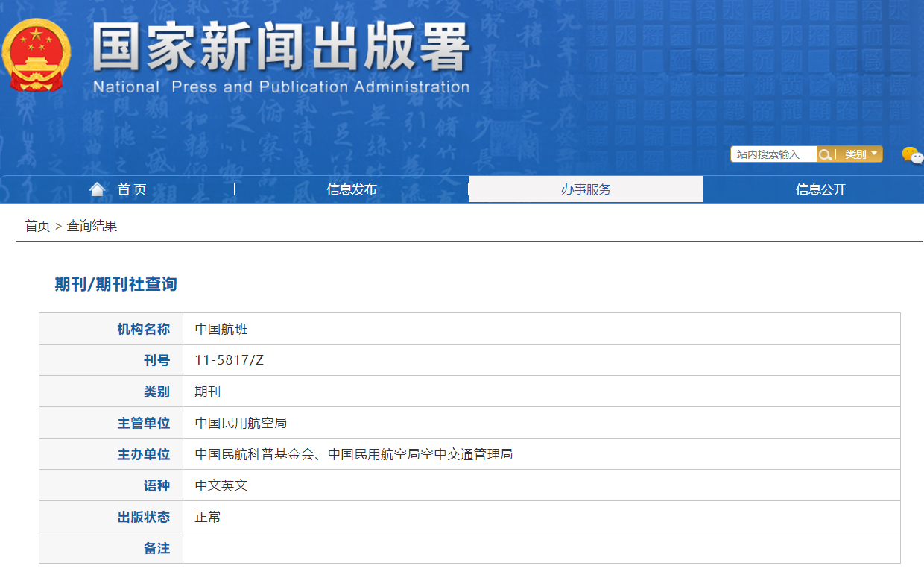Click the 中国民用航空局 supervising unit value
924x572 pixels.
[x=241, y=423]
